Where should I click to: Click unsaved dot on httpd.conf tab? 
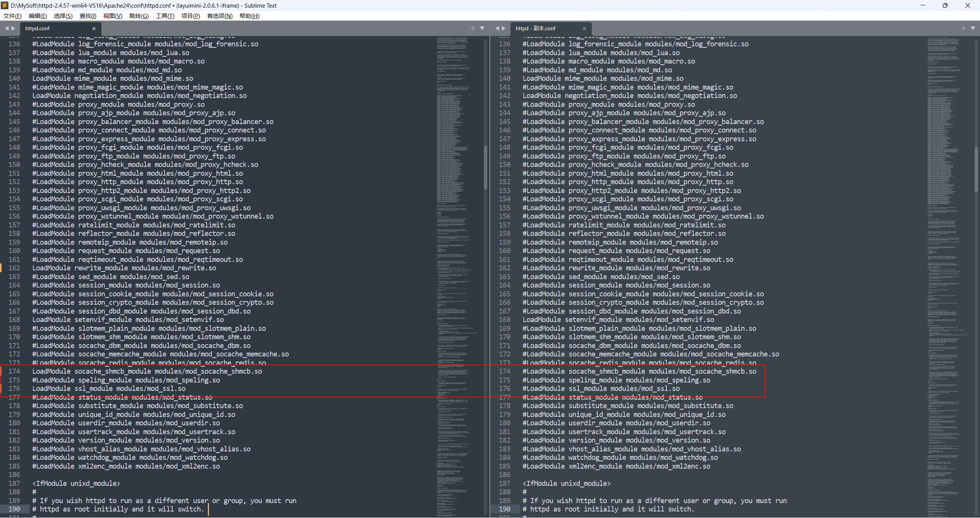click(x=94, y=28)
